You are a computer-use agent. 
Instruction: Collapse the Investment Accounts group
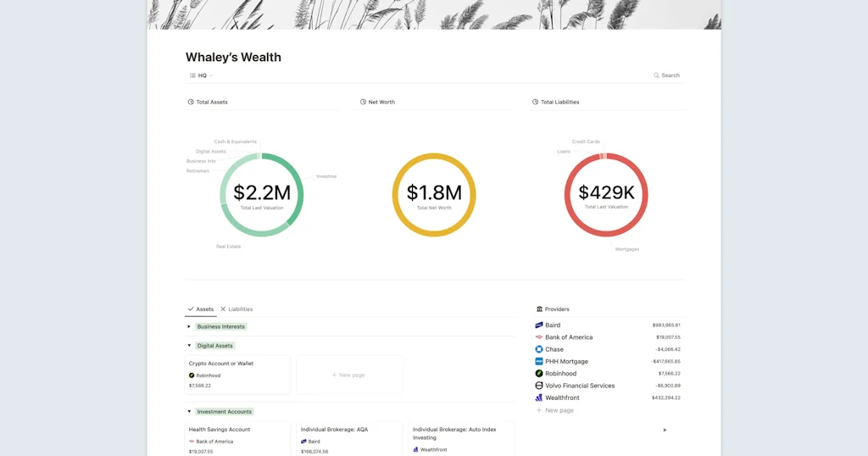[x=189, y=412]
